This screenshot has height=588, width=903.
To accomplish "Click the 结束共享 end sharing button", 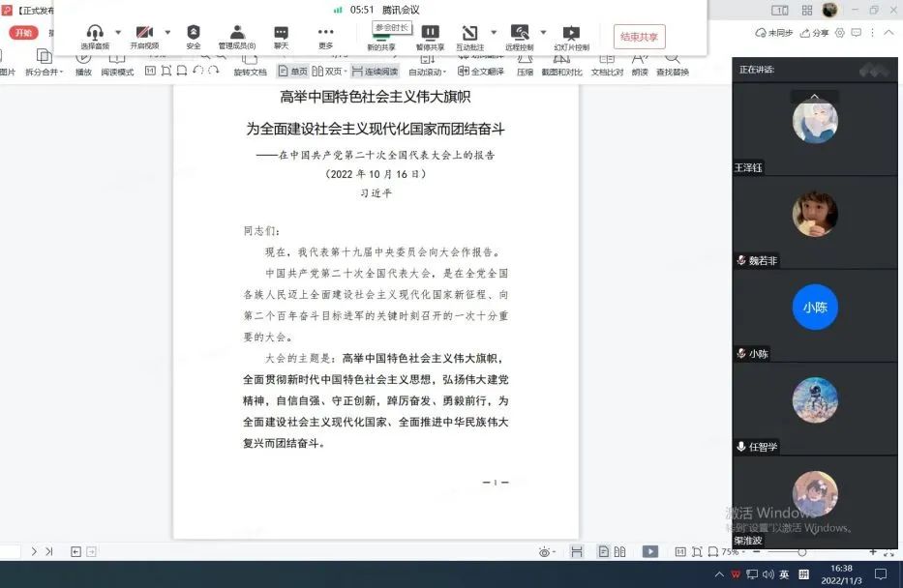I will [639, 37].
